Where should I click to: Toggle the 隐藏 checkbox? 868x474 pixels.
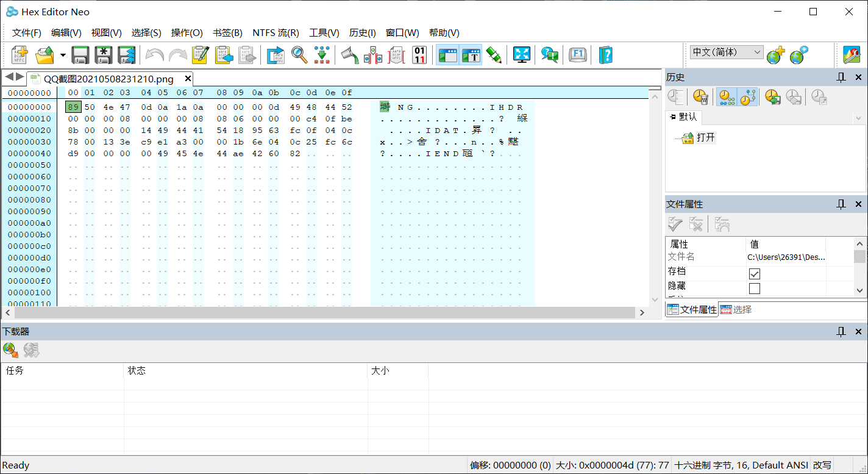click(755, 289)
